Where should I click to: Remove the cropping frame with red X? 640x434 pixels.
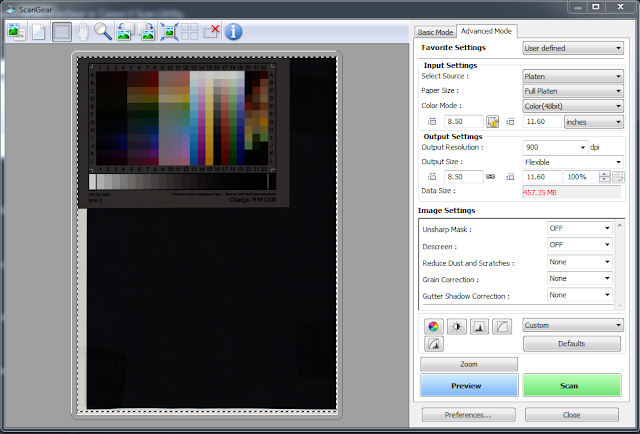pos(211,32)
